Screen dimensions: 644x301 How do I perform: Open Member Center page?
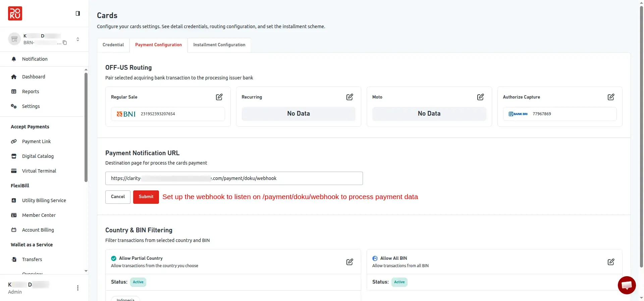tap(39, 215)
